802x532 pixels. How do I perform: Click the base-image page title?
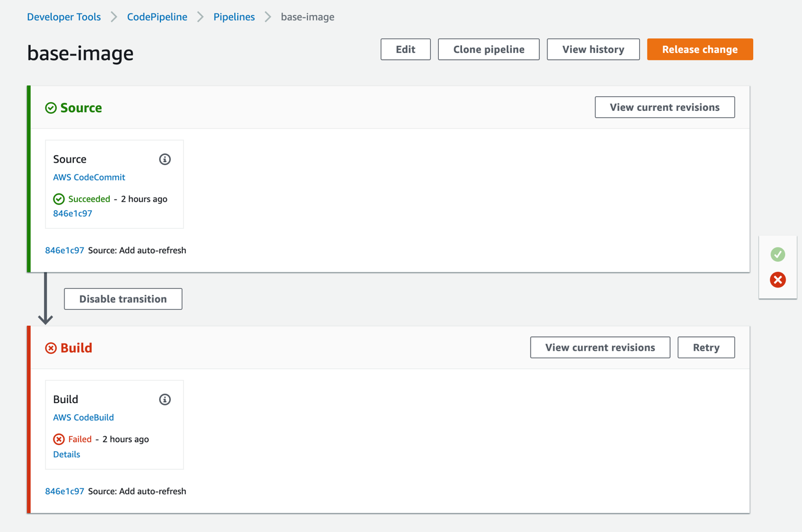point(80,53)
